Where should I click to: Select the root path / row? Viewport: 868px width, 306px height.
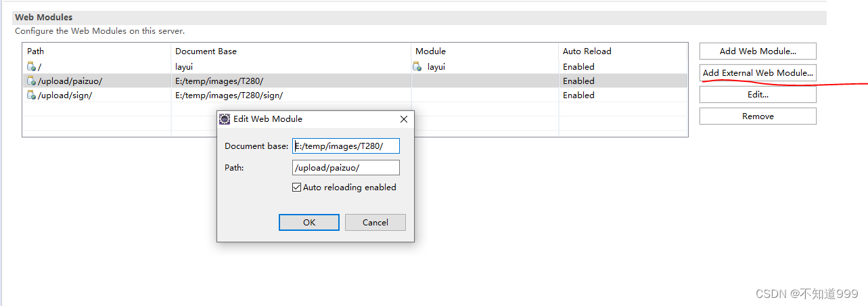(355, 66)
